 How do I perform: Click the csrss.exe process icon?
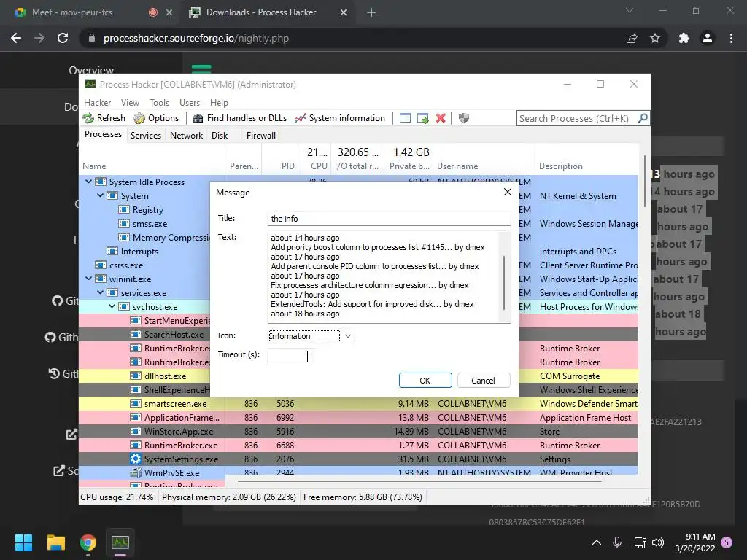pos(101,265)
